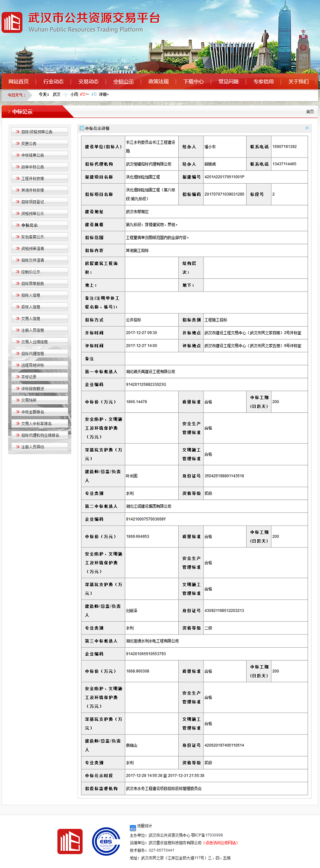Click the red platform logo in header

click(x=12, y=22)
